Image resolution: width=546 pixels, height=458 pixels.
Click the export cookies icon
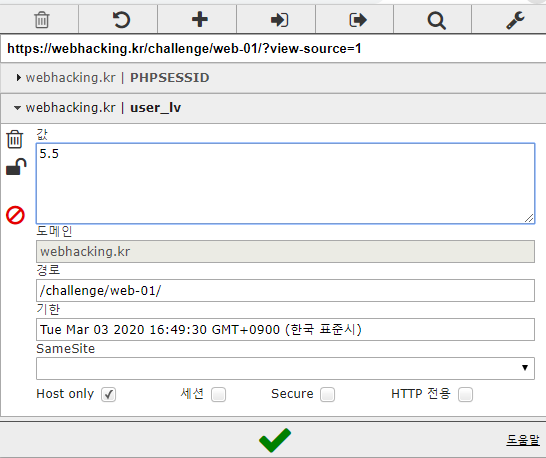[x=358, y=20]
